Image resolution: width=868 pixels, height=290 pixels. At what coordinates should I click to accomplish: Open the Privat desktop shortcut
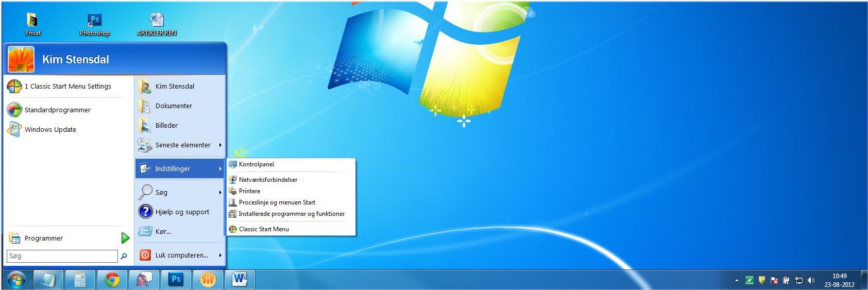pos(32,24)
